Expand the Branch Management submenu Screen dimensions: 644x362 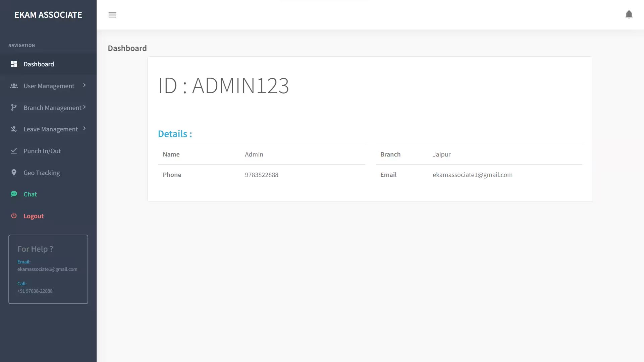point(84,107)
